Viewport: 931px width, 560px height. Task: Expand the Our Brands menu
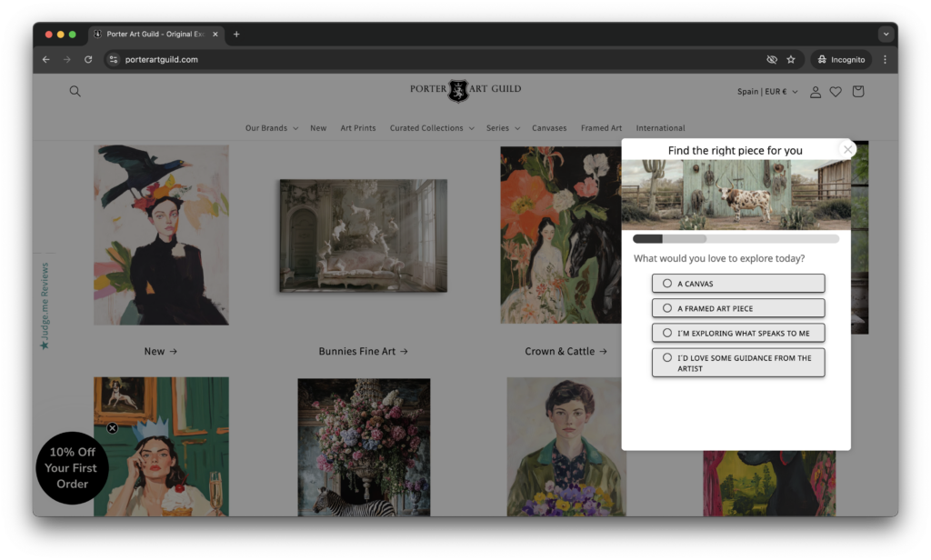[x=271, y=128]
